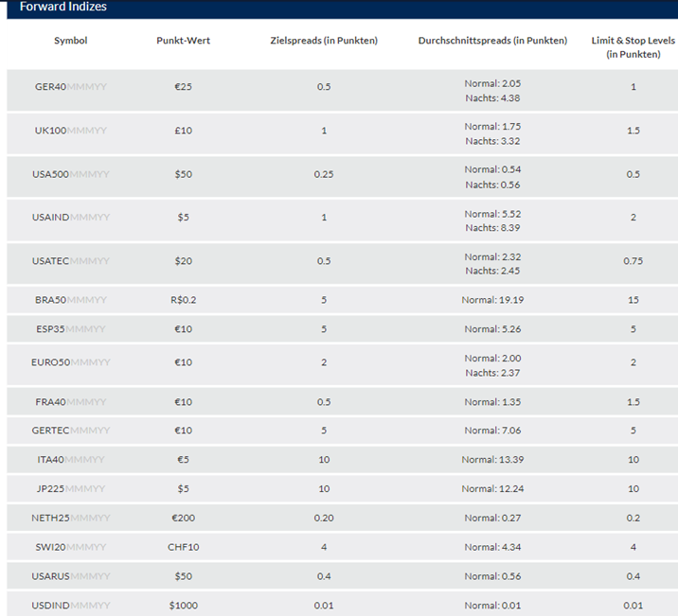Click Normal: 0.54 for USA500
This screenshot has height=616, width=678.
pyautogui.click(x=492, y=169)
